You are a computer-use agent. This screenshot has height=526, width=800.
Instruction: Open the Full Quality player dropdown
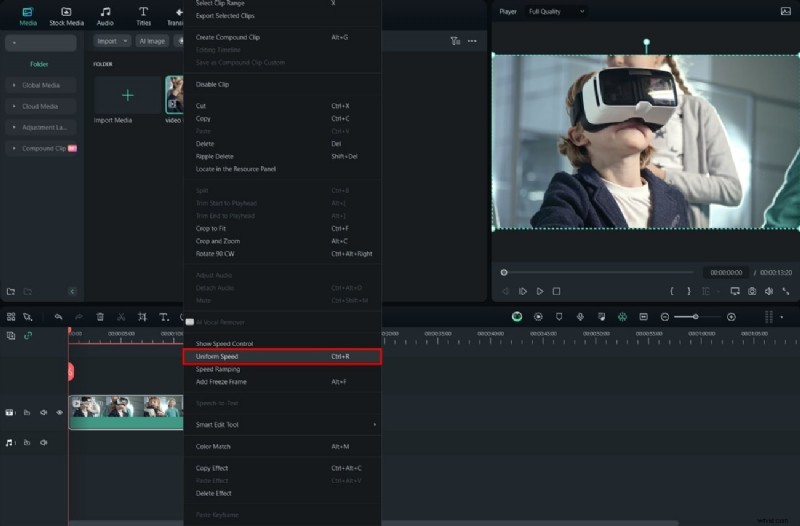(x=556, y=11)
